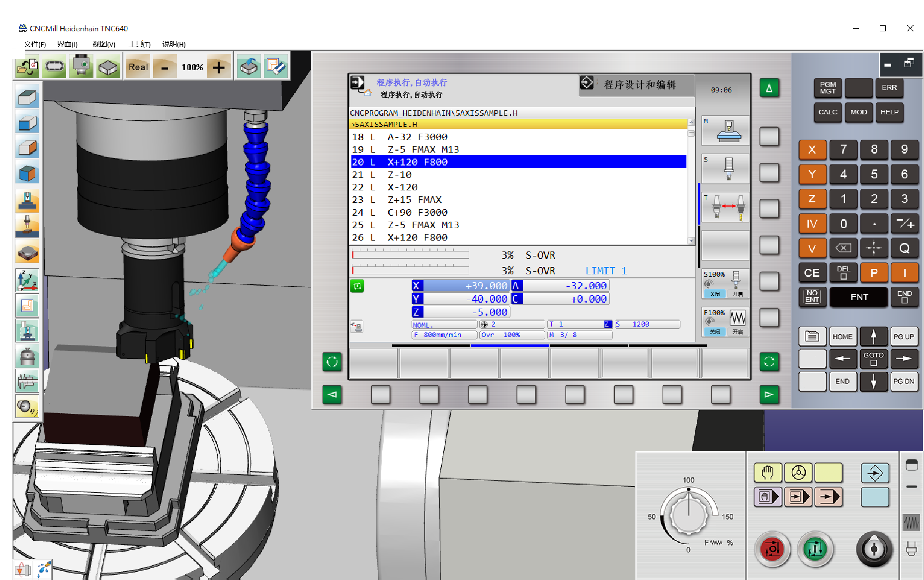Click the workpiece-only view sidebar icon
924x580 pixels.
(x=27, y=252)
